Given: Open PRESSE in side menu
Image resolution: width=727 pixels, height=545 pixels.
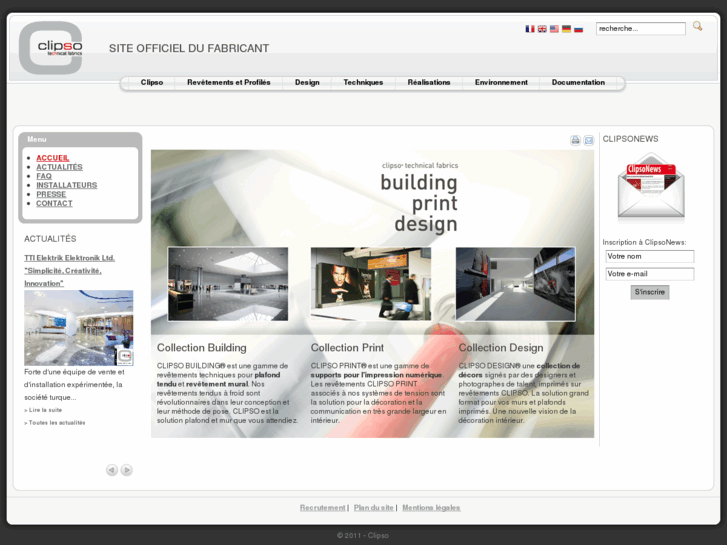Looking at the screenshot, I should tap(51, 194).
